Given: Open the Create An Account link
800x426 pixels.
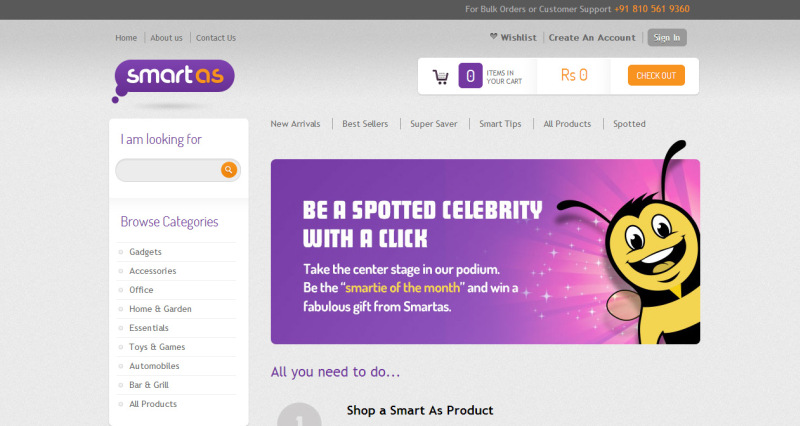Looking at the screenshot, I should (592, 38).
